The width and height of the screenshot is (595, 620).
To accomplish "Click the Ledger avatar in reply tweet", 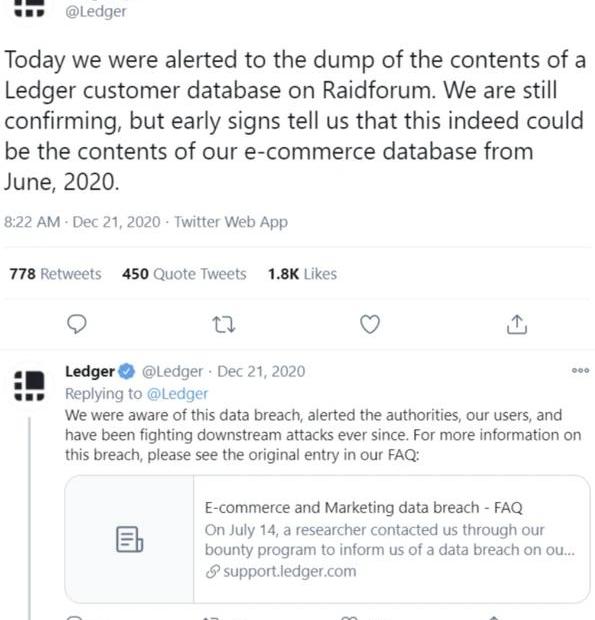I will 29,386.
